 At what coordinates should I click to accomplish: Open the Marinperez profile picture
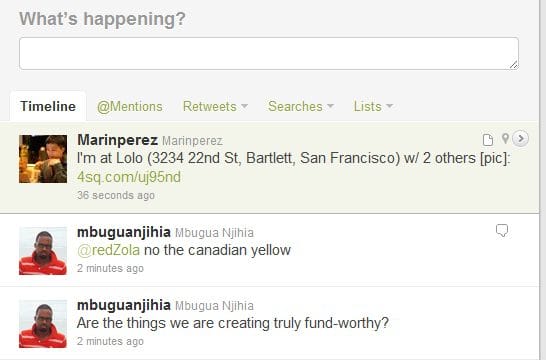43,159
